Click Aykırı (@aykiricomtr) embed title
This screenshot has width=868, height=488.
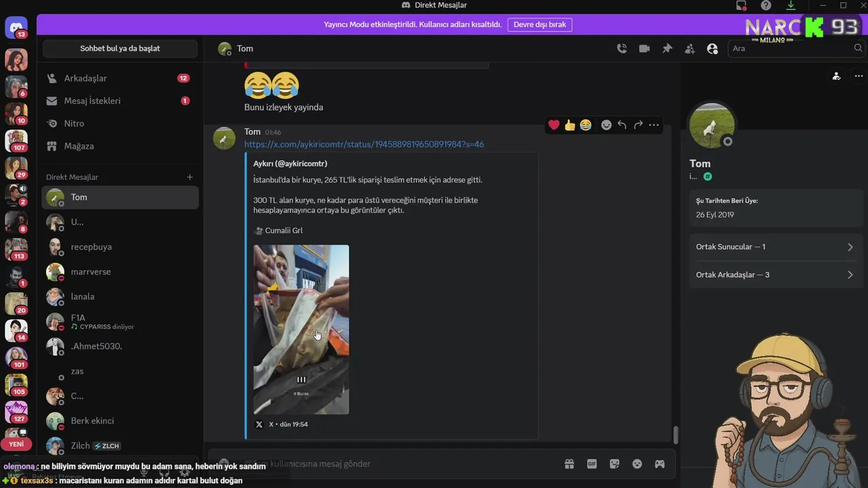tap(290, 164)
